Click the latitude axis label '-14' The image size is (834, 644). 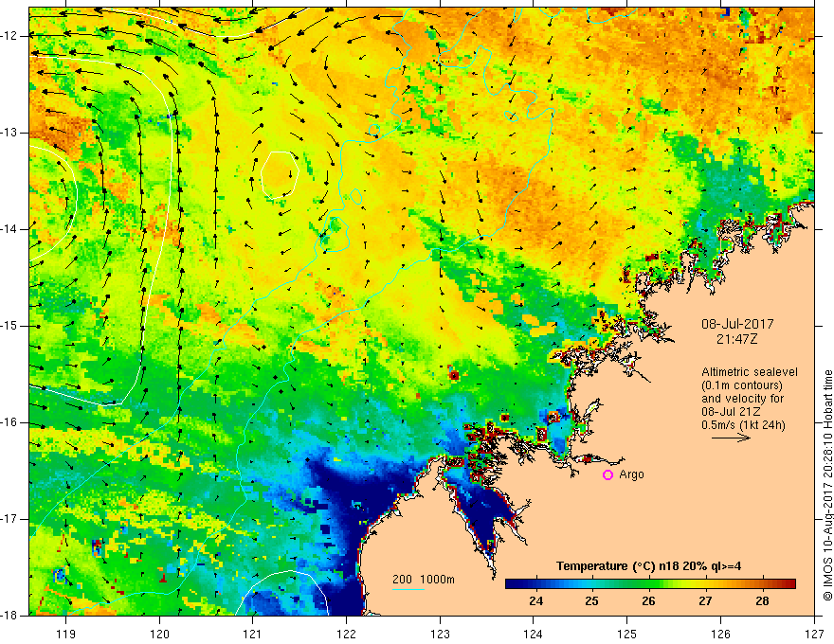[x=9, y=229]
